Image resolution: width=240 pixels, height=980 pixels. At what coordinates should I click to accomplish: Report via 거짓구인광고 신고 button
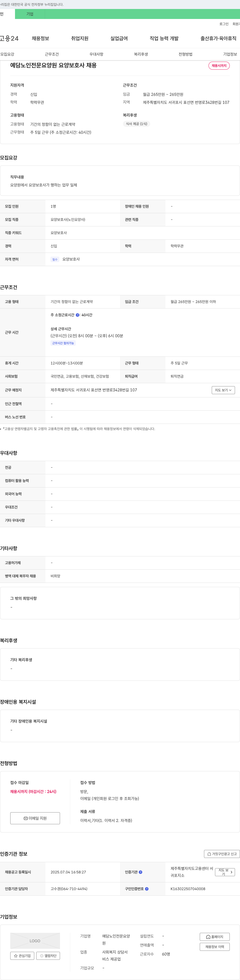click(x=222, y=854)
